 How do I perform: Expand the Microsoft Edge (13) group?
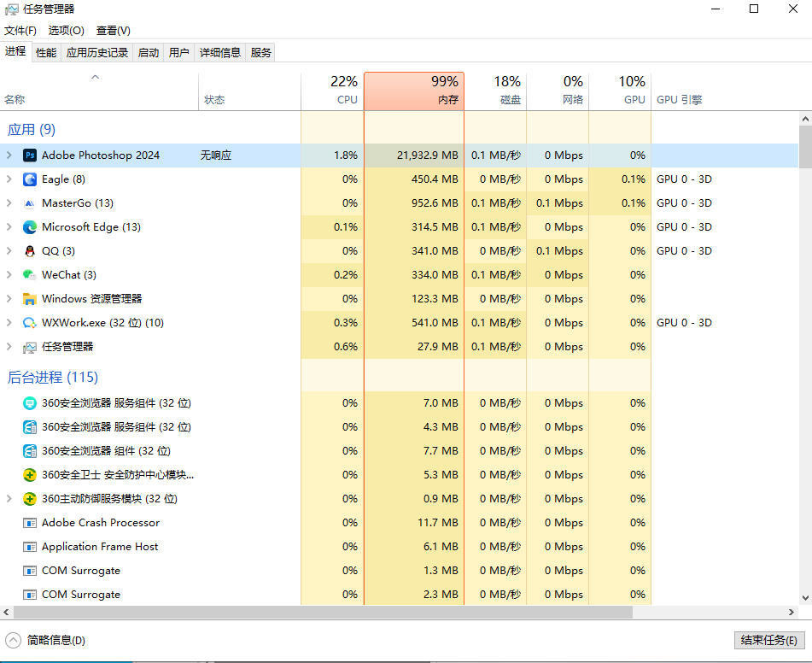[9, 226]
